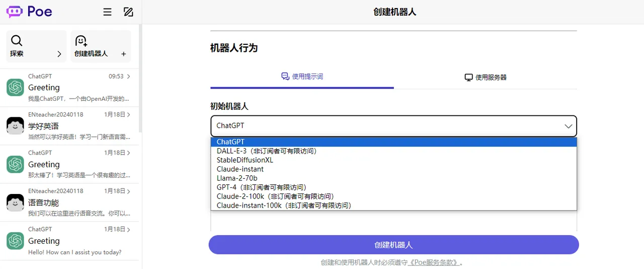Click the chat bubble icon in 使用提示词 tab
The width and height of the screenshot is (644, 269).
pos(285,77)
